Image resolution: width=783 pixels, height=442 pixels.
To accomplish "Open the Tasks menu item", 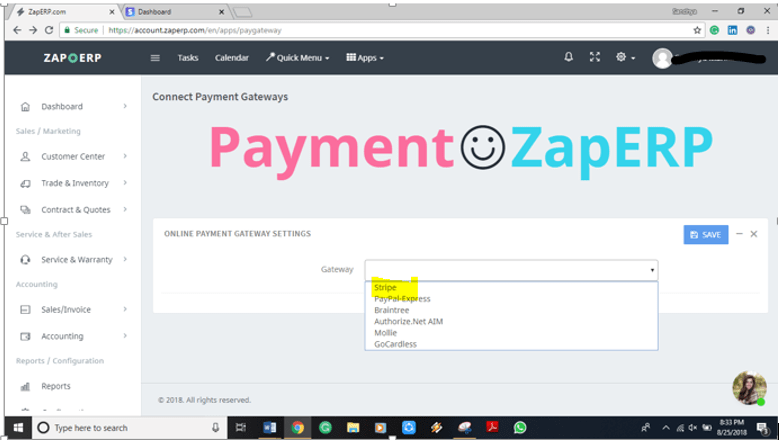I will tap(188, 58).
